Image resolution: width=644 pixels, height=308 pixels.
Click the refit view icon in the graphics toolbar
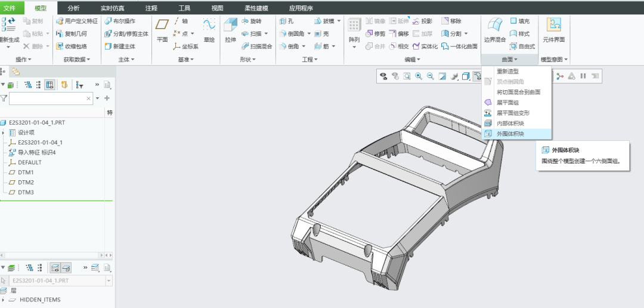[407, 76]
